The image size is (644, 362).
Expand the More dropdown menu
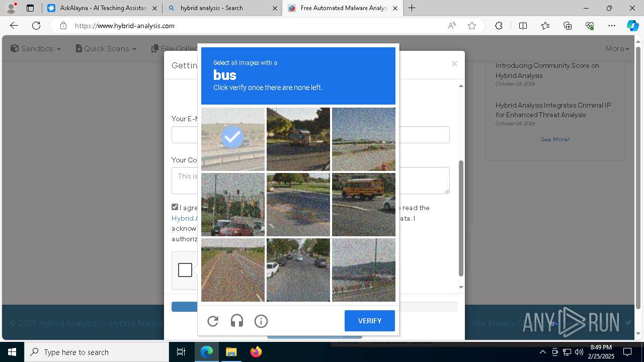[617, 49]
